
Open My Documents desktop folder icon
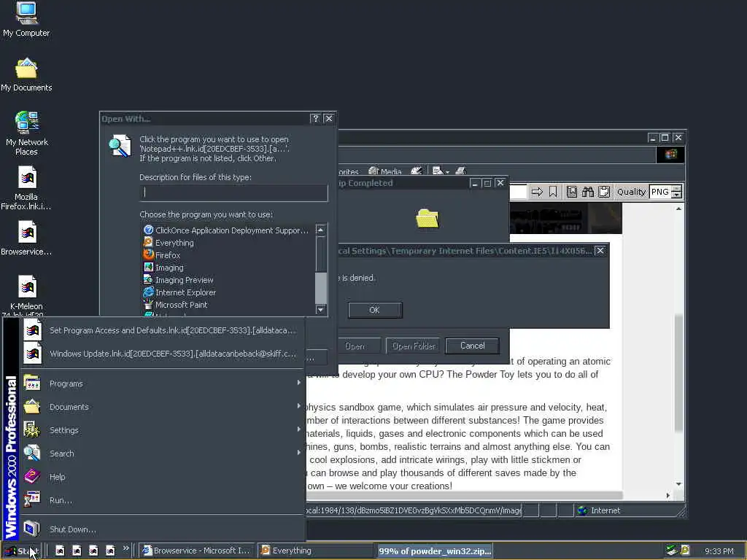26,74
